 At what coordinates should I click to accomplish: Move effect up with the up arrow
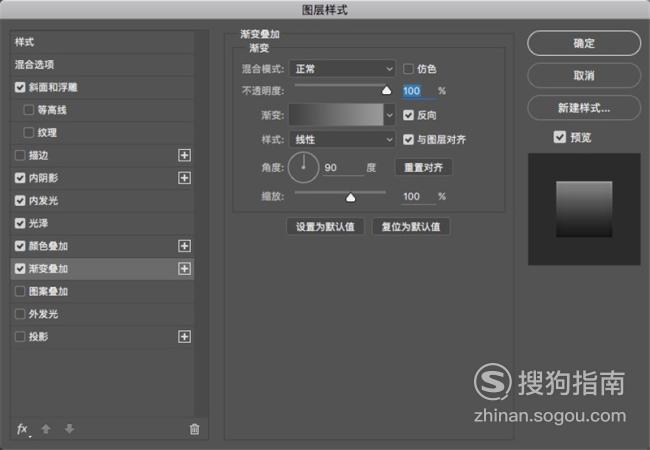point(46,429)
